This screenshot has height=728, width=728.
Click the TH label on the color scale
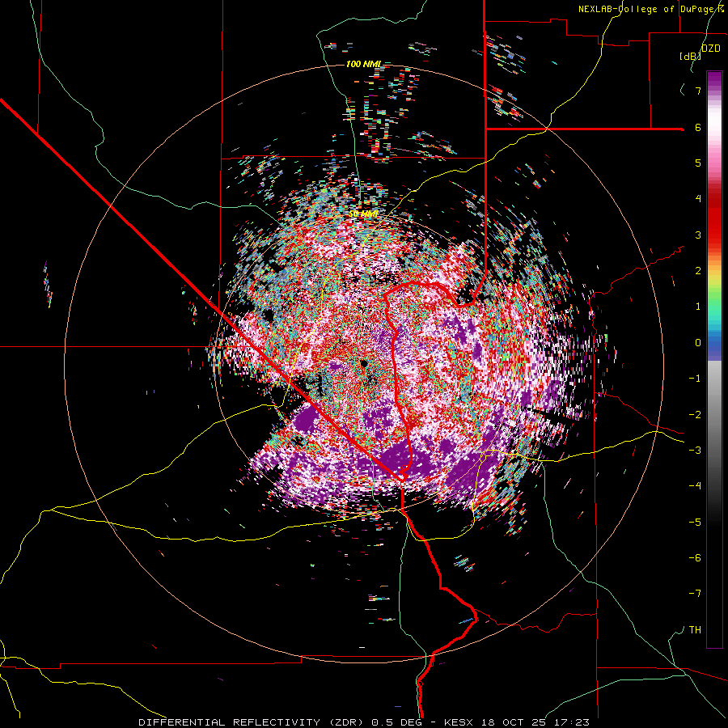pyautogui.click(x=695, y=630)
